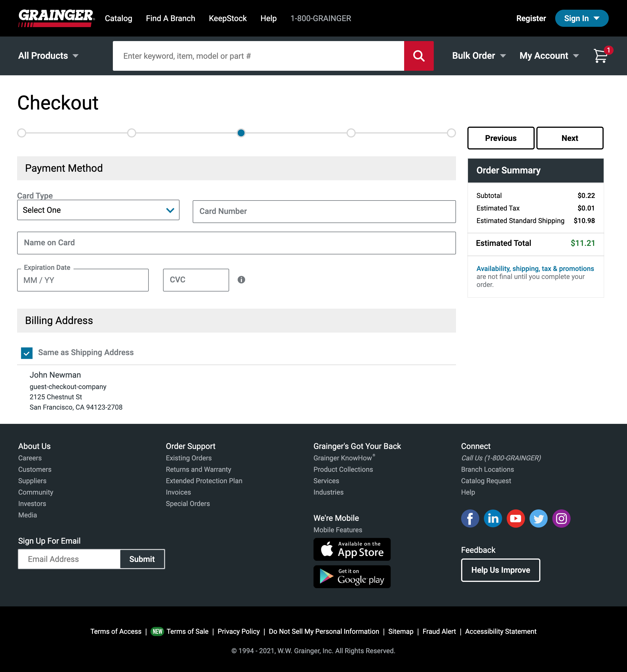Open Grainger's Instagram page
The image size is (627, 672).
point(561,518)
